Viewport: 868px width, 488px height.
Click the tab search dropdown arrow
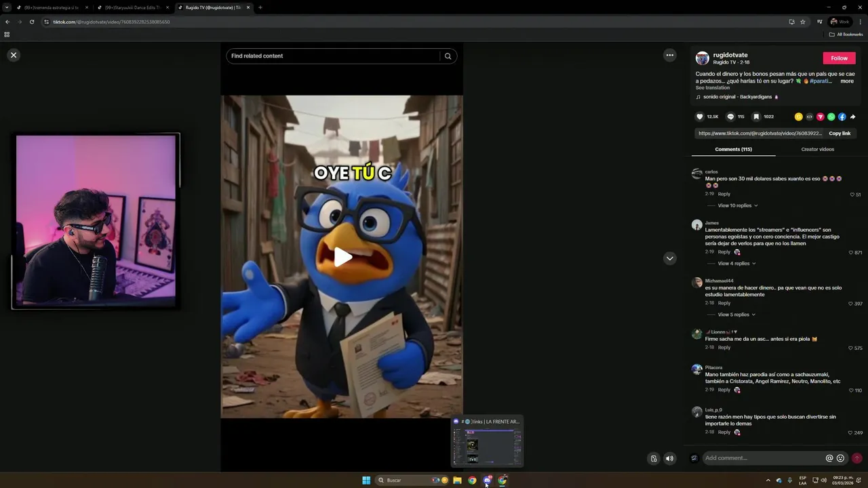[x=7, y=7]
